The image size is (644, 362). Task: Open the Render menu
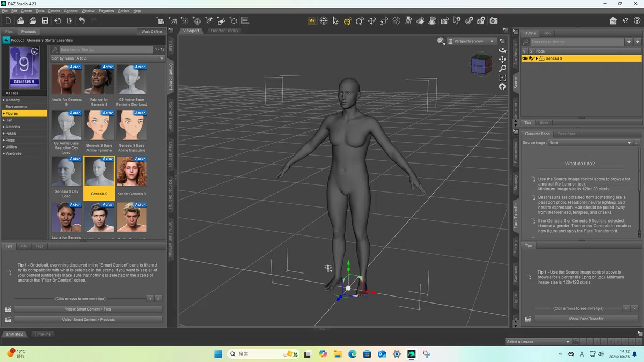(54, 11)
